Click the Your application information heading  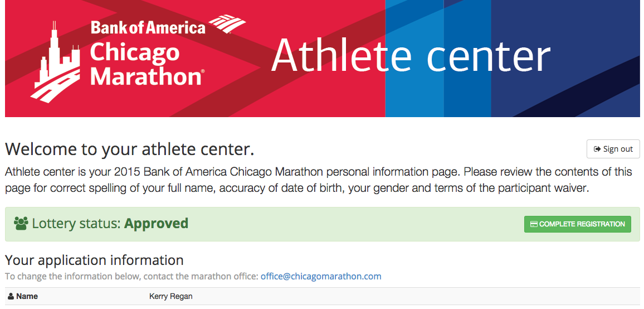click(94, 260)
